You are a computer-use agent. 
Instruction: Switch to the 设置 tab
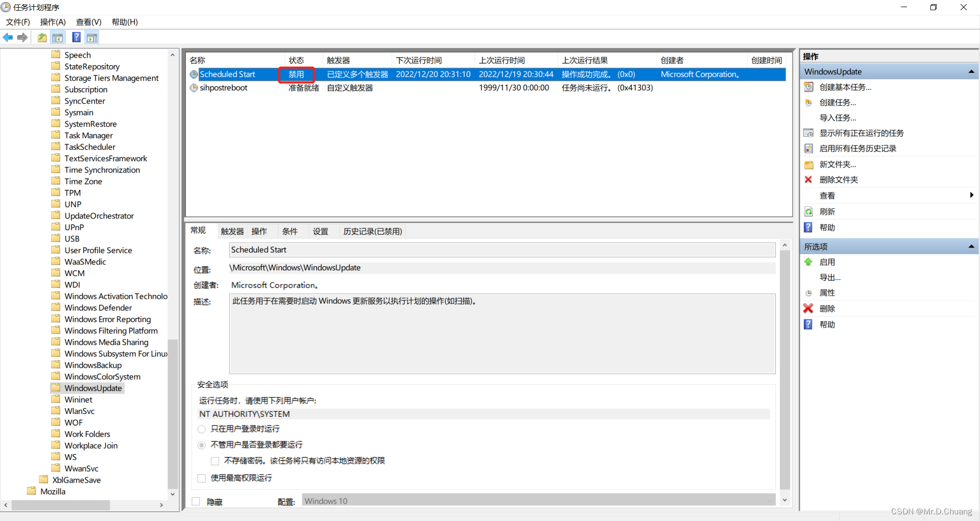click(x=320, y=231)
